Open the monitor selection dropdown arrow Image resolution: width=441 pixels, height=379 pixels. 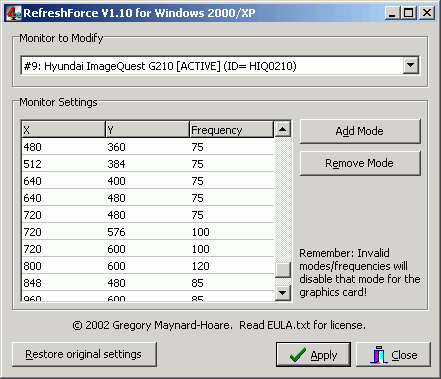pos(410,65)
